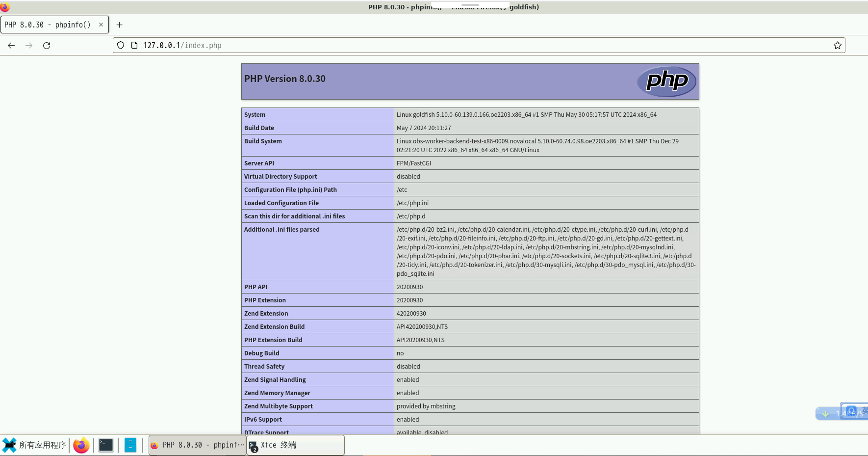Screen dimensions: 868x456
Task: Open the file manager launcher in the panel
Action: coord(130,445)
